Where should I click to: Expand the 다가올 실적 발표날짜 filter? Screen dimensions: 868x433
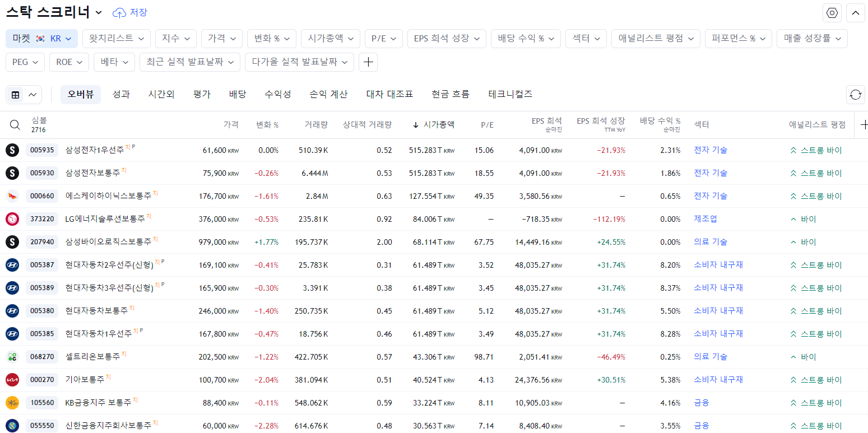click(x=299, y=62)
